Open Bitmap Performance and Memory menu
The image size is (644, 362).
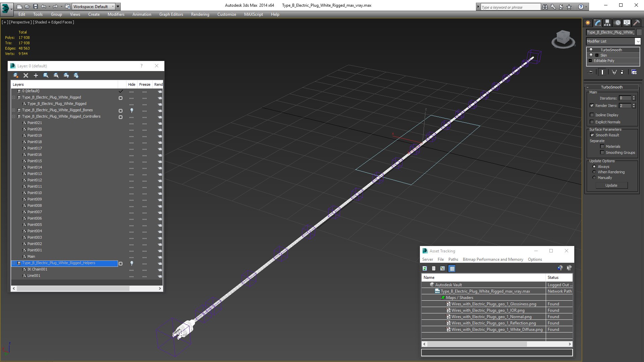492,259
